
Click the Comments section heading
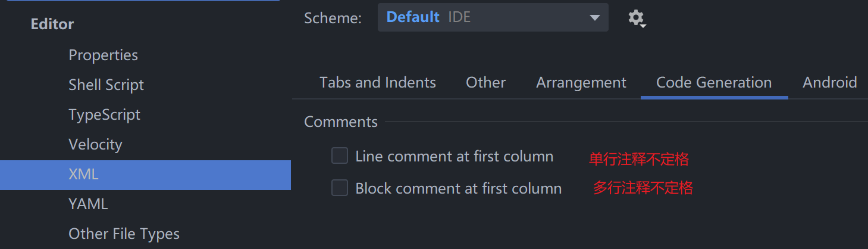341,122
